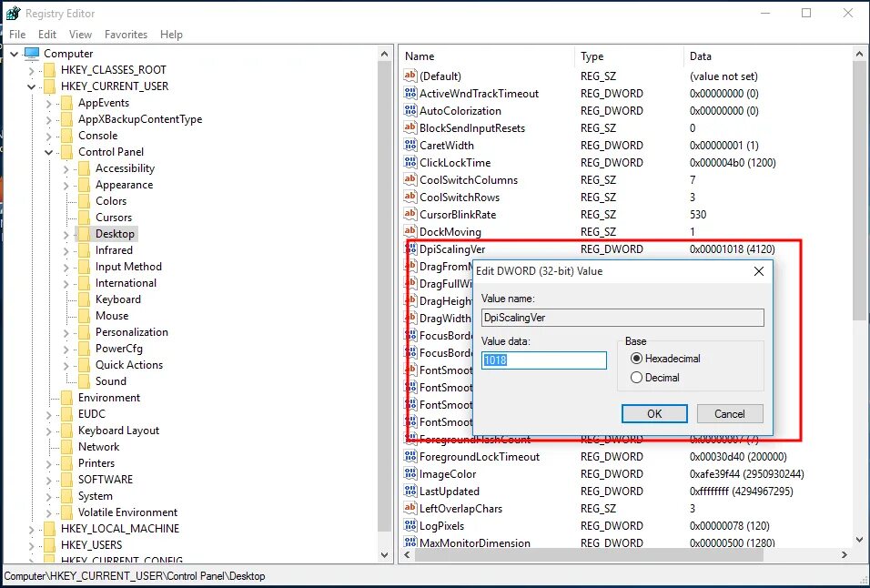Click the Mouse folder icon
870x588 pixels.
pos(84,316)
